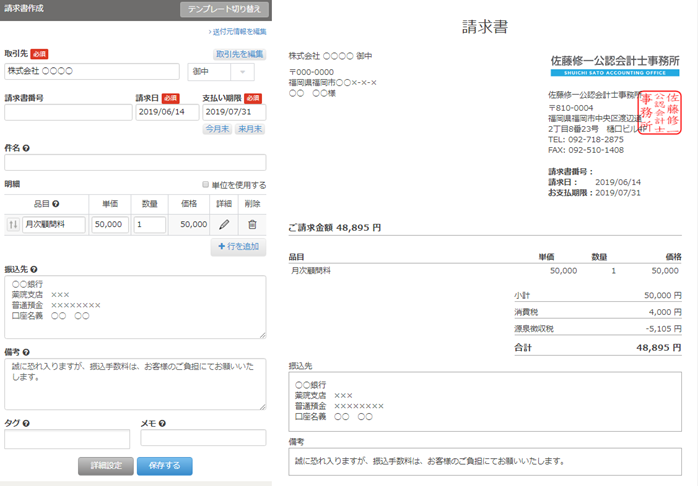Screen dimensions: 698x486
Task: Click the 支払い期限 date field
Action: tap(233, 113)
